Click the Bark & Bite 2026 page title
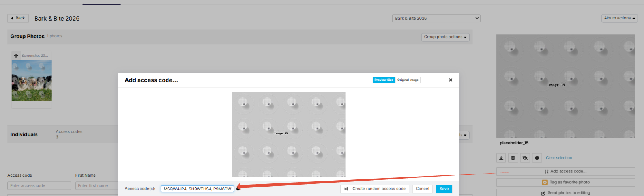 pos(57,19)
